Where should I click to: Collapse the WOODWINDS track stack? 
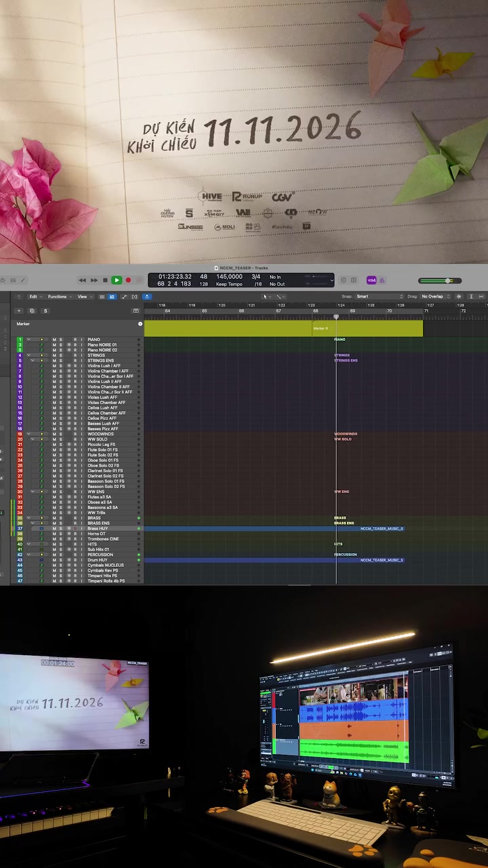point(28,434)
